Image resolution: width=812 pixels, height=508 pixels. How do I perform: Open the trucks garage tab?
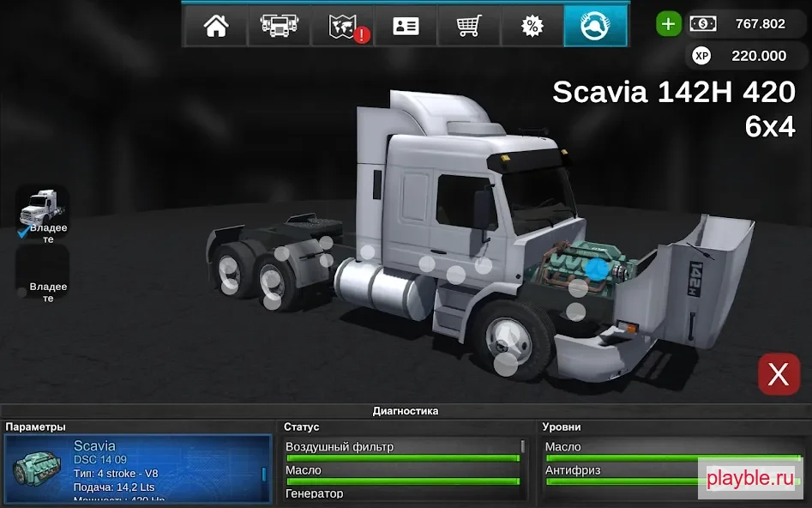(280, 26)
